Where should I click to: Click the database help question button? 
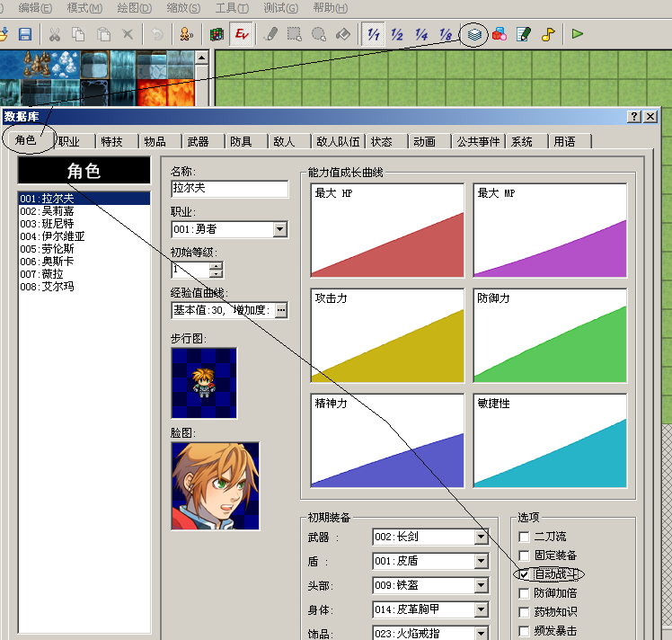634,116
